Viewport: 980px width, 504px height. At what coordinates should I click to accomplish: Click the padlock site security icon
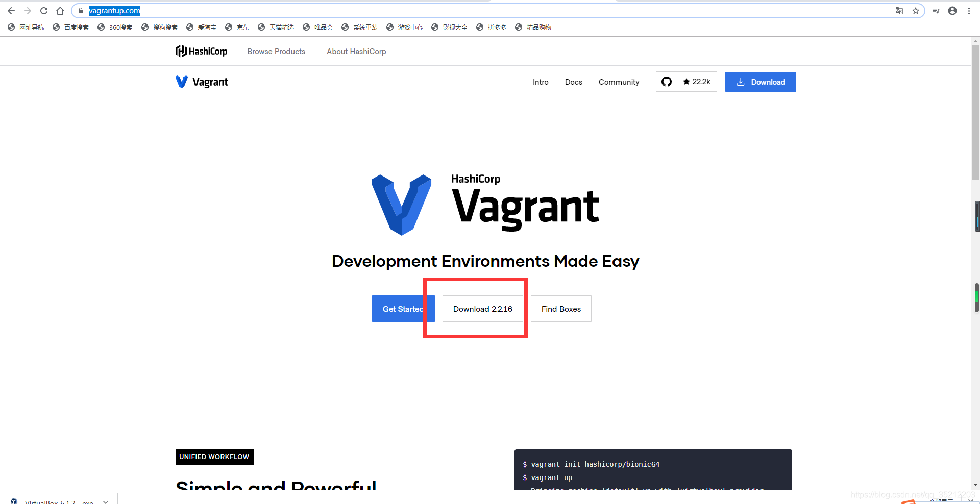coord(80,11)
